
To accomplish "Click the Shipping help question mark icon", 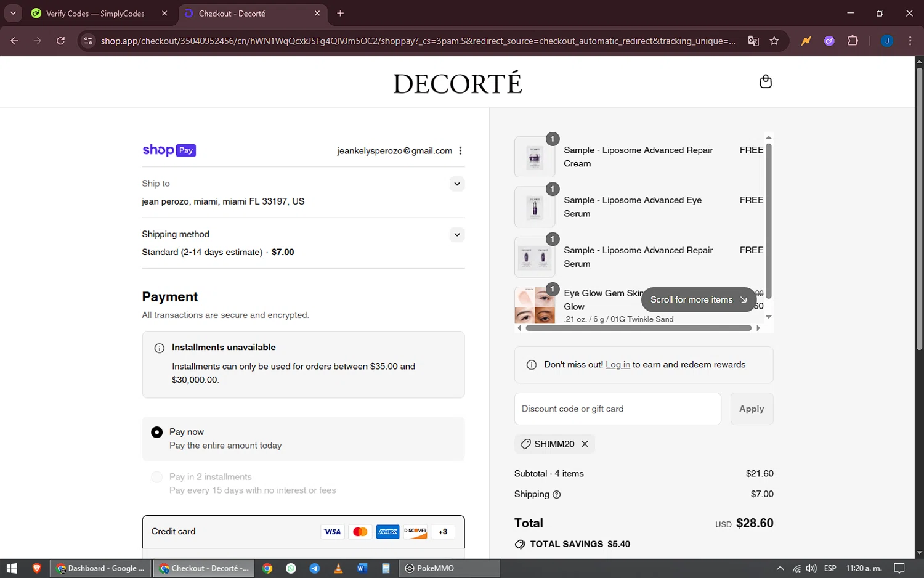I will (x=557, y=494).
